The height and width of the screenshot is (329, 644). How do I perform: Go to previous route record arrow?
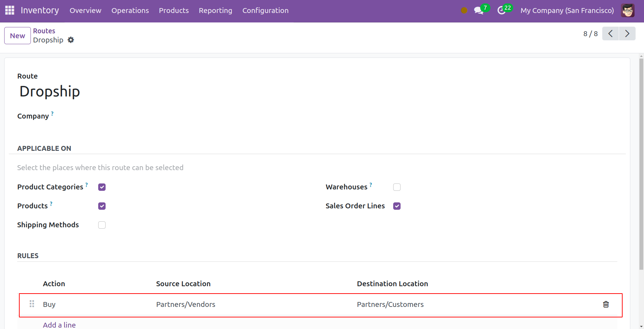pos(610,34)
